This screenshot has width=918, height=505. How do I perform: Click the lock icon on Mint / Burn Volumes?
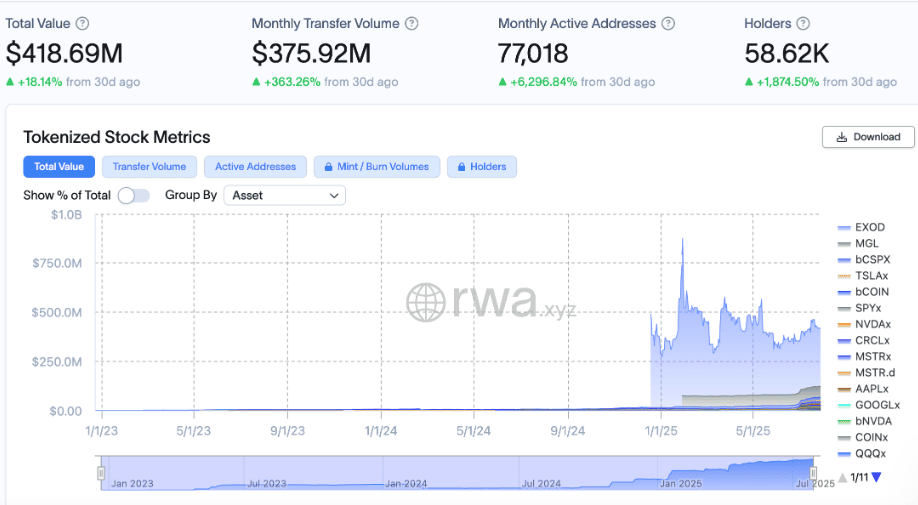327,167
